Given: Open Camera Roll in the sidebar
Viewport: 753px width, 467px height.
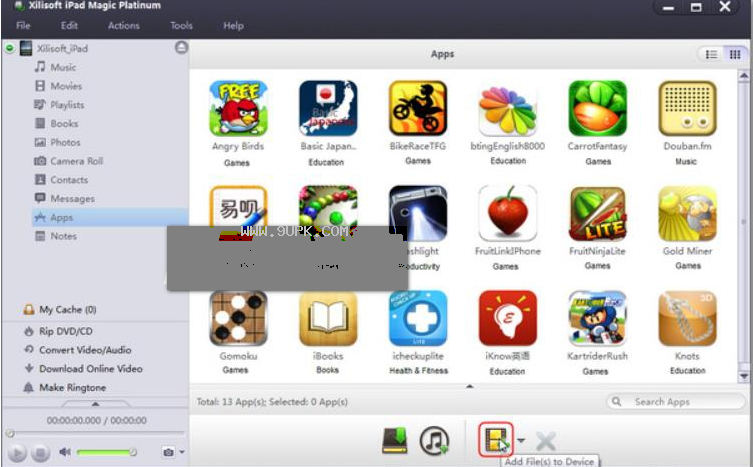Looking at the screenshot, I should (76, 161).
